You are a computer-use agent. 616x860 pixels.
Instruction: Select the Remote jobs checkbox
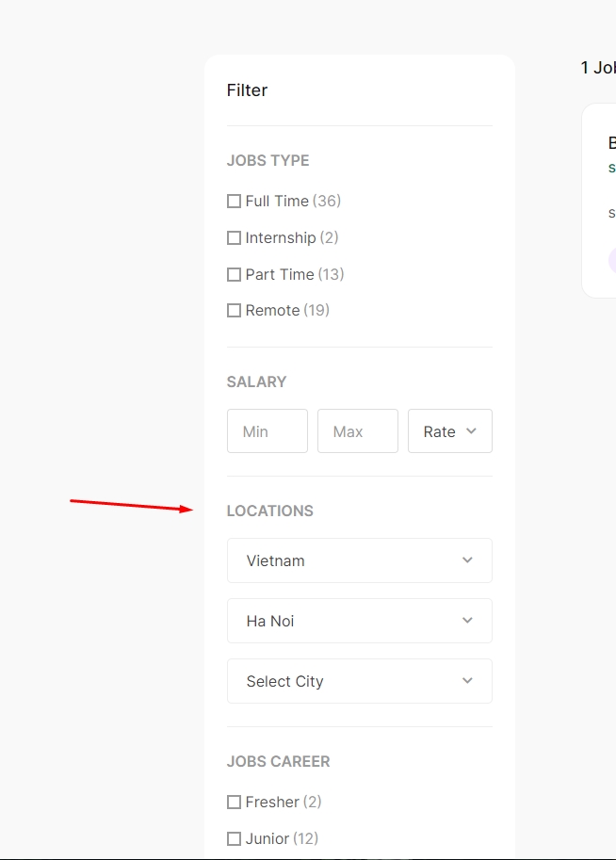coord(234,311)
